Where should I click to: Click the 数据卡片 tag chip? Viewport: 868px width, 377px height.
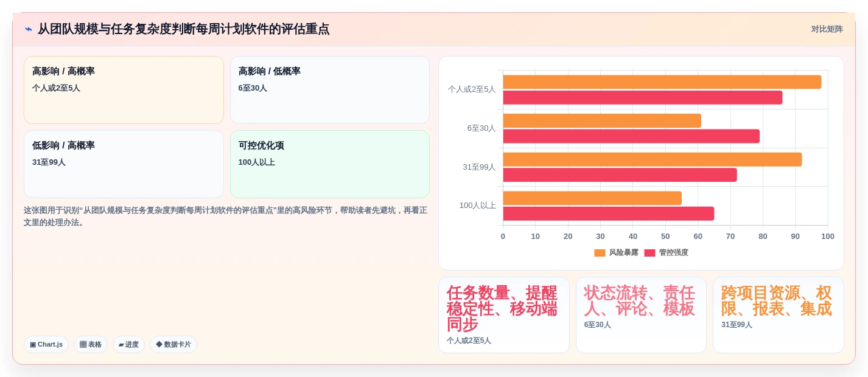click(173, 344)
